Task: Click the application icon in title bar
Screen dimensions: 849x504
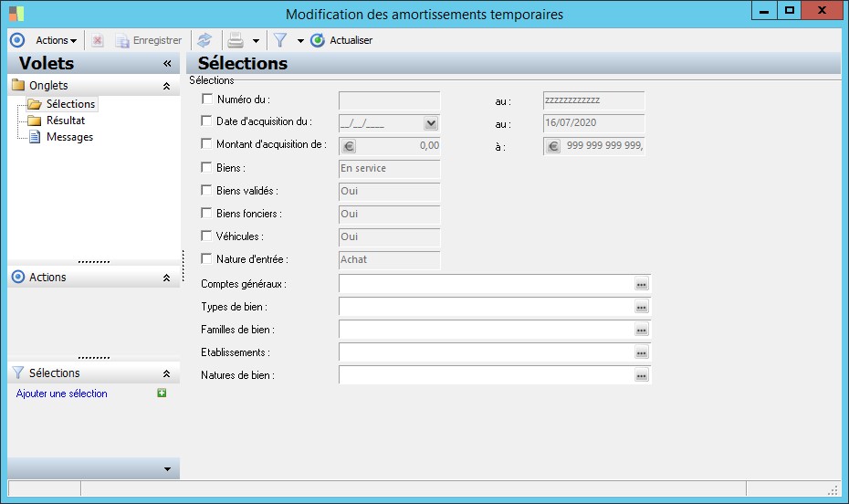Action: point(16,14)
